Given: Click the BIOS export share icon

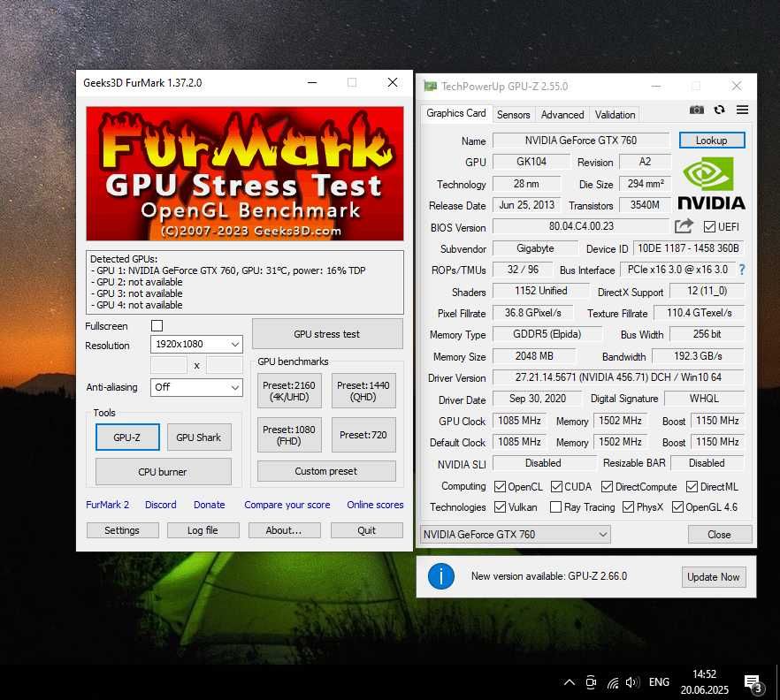Looking at the screenshot, I should (684, 226).
